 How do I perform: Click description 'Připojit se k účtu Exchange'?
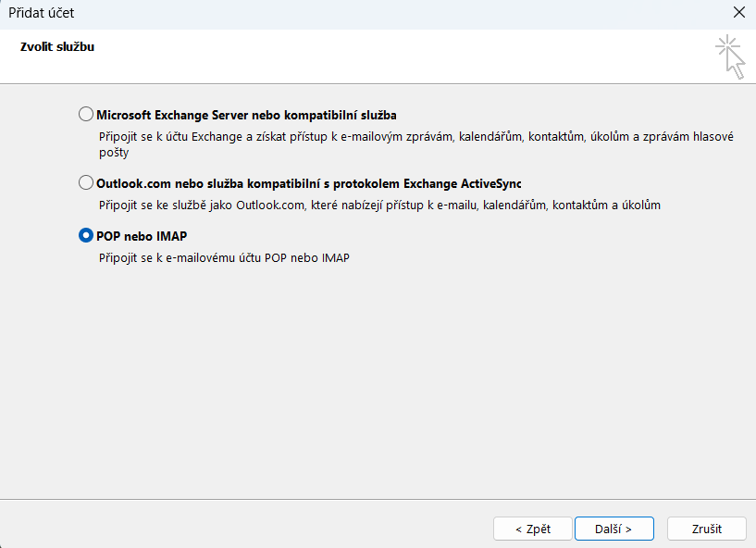[x=416, y=144]
